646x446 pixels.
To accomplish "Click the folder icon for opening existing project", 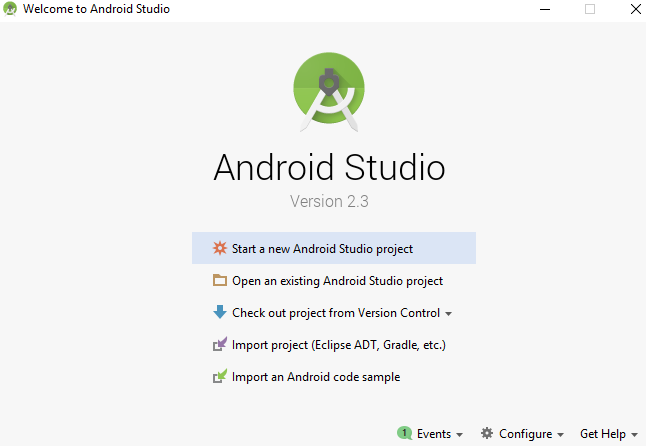I will [220, 280].
